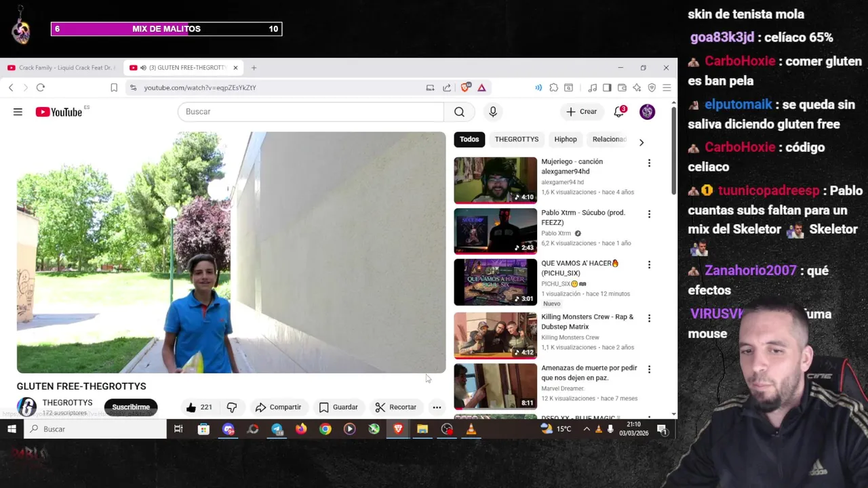Open THEGROTTYS channel avatar
This screenshot has height=488, width=868.
tap(26, 407)
